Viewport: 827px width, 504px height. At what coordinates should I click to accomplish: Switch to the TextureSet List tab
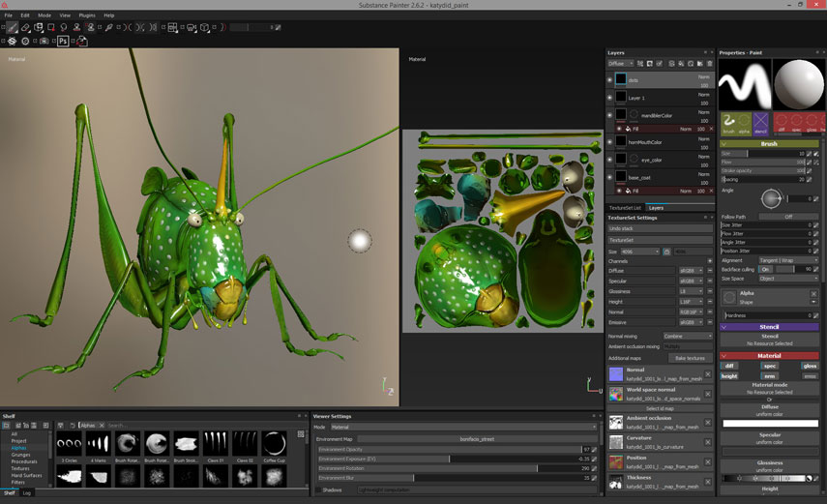click(625, 208)
